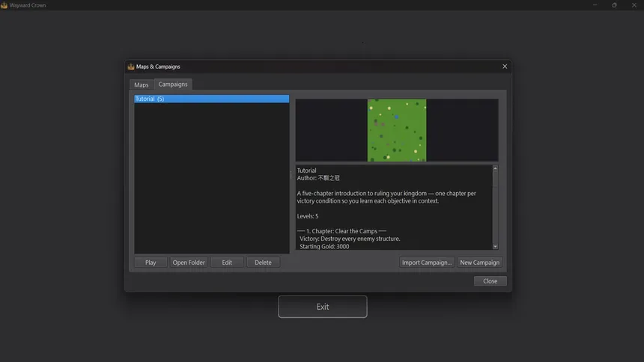This screenshot has height=362, width=644.
Task: Open the campaign folder with Open Folder
Action: point(189,263)
